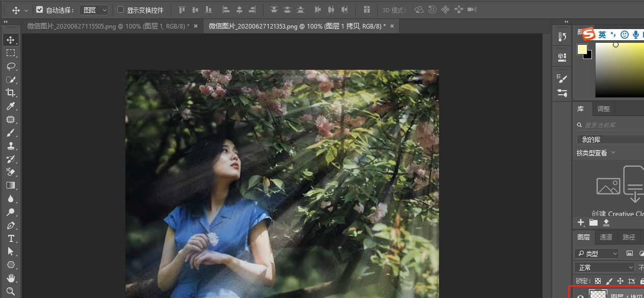
Task: Select the Crop tool
Action: click(x=11, y=93)
